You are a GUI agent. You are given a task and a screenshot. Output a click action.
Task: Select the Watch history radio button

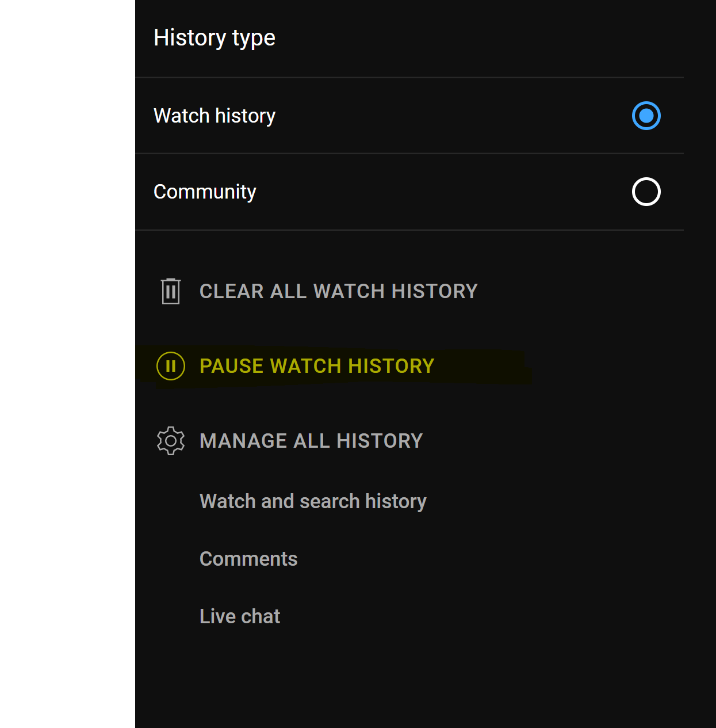tap(646, 116)
